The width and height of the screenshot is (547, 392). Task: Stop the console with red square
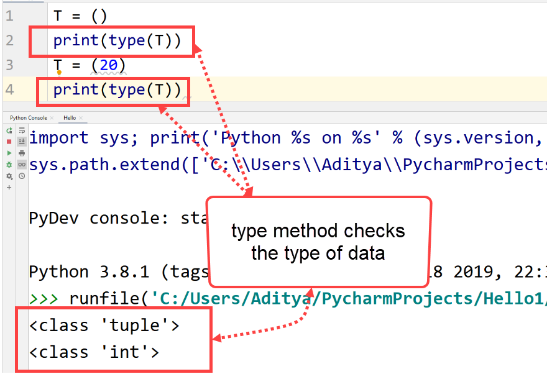coord(9,142)
